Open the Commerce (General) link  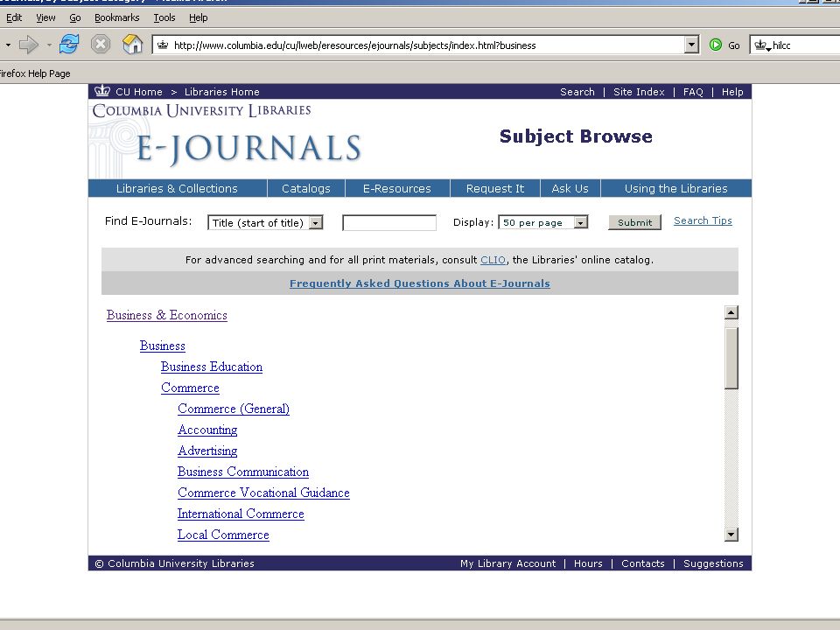coord(234,409)
